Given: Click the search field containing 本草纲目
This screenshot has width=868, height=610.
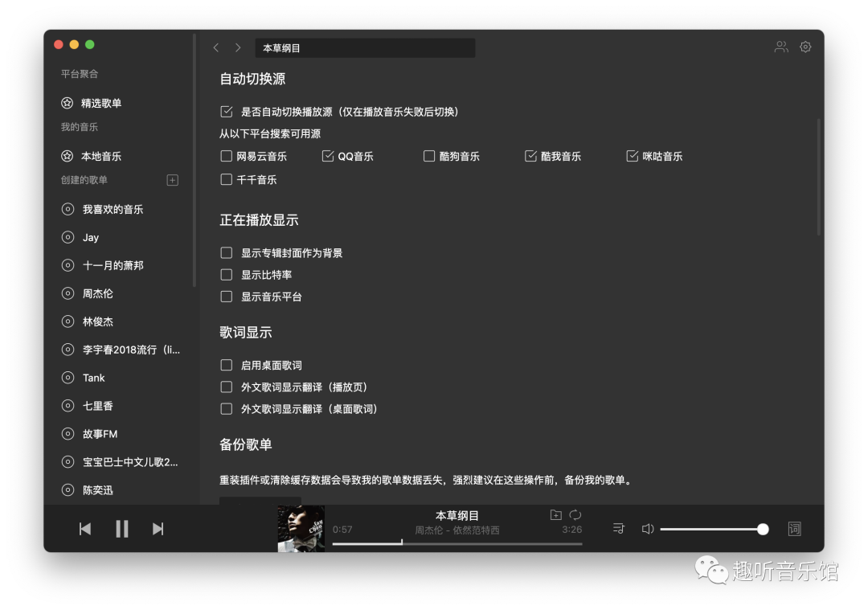Looking at the screenshot, I should (365, 47).
